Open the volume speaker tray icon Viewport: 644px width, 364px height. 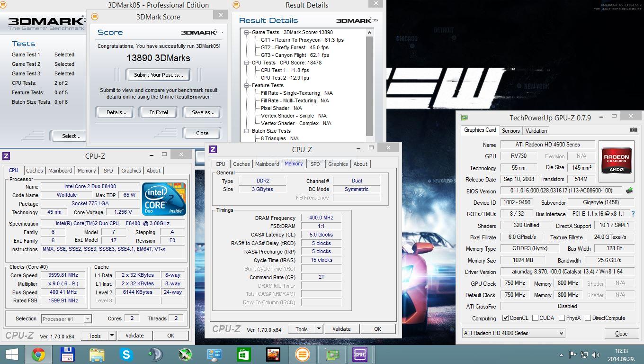(x=595, y=355)
